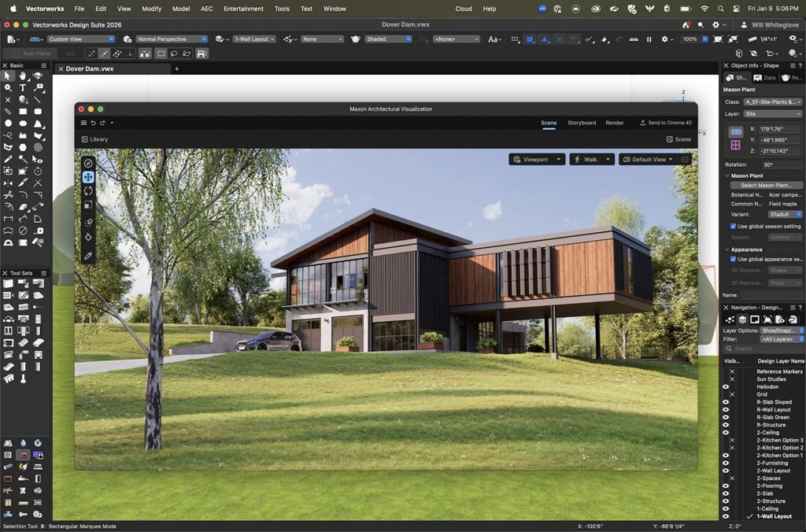
Task: Click the orbit compass icon in Maxon window
Action: [88, 163]
